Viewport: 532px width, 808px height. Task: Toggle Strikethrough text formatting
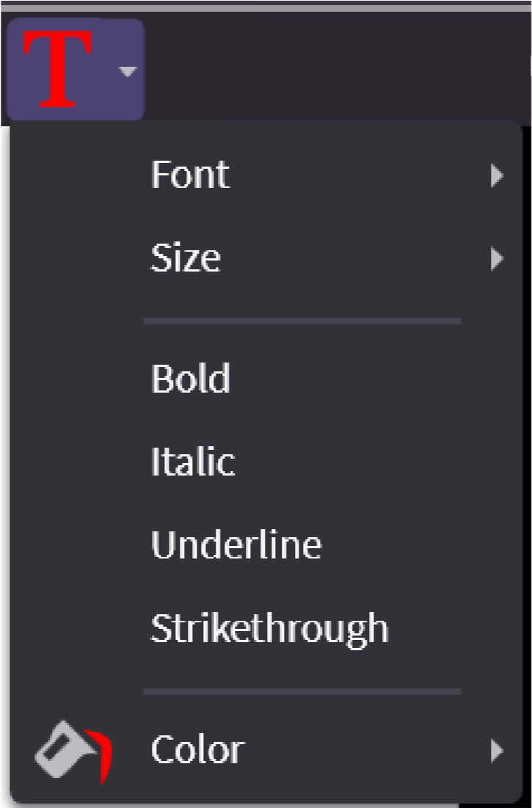coord(269,628)
